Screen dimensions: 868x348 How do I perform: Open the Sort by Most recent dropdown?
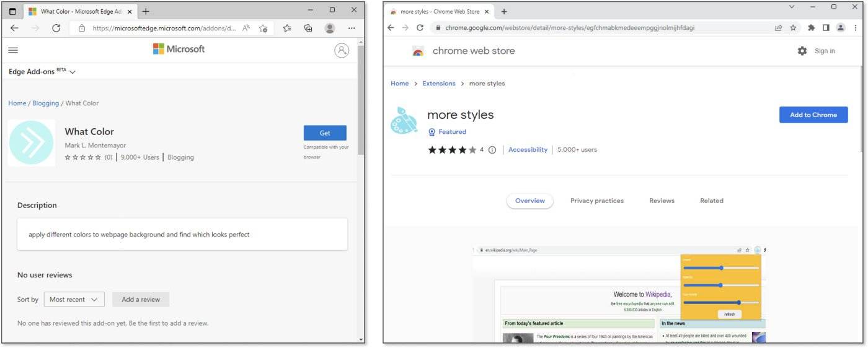pyautogui.click(x=73, y=300)
